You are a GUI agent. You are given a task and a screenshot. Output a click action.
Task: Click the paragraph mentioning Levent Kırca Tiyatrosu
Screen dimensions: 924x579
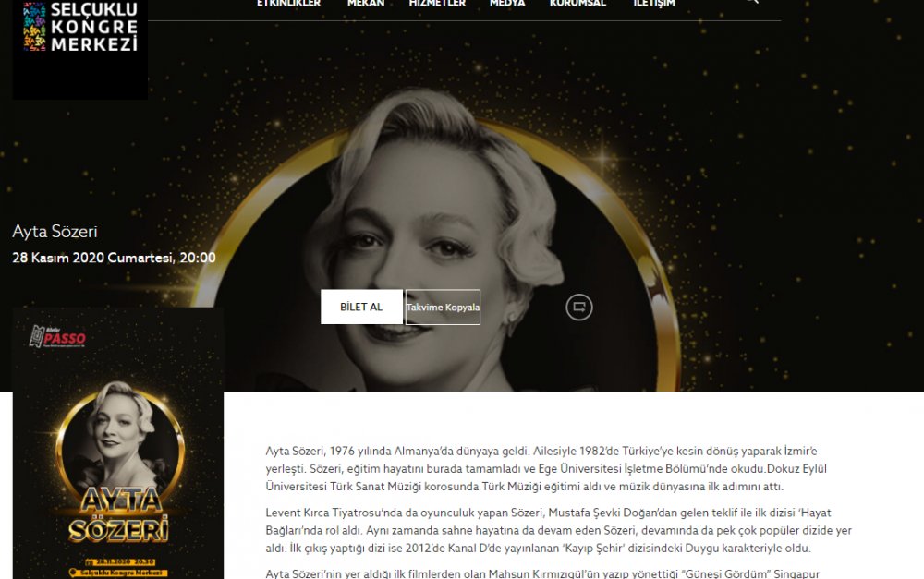[559, 530]
